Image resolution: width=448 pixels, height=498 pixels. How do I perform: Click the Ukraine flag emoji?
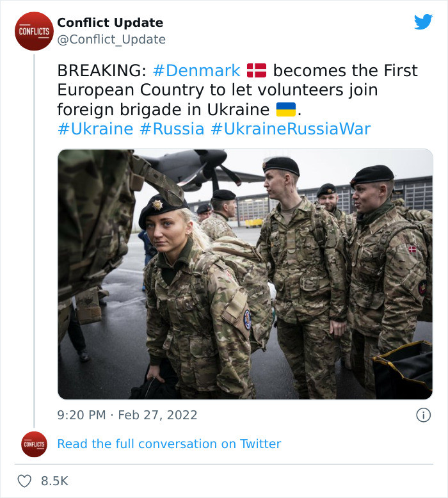tap(285, 109)
